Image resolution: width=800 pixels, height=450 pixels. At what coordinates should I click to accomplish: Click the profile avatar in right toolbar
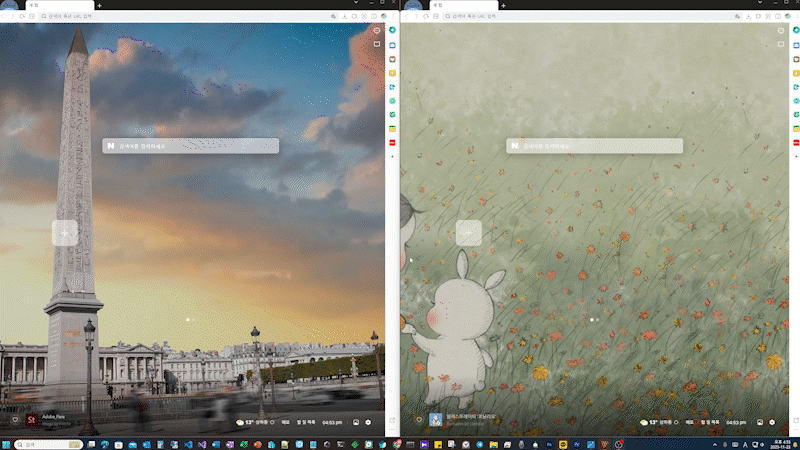point(788,16)
